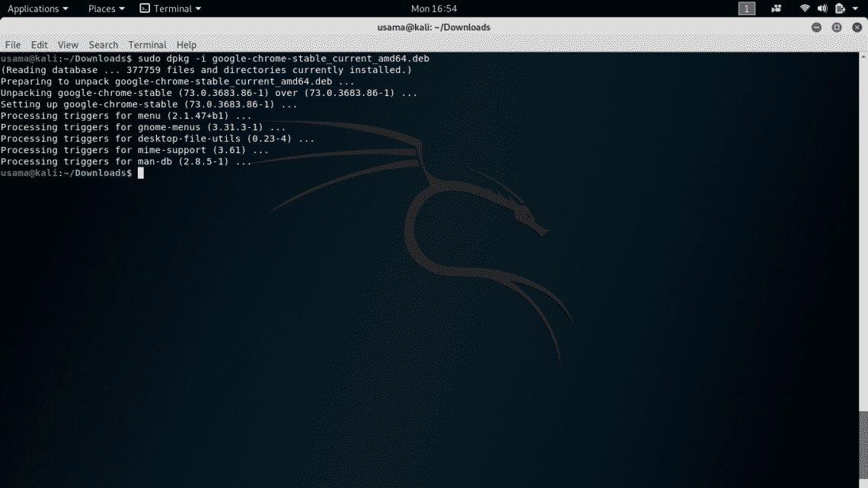The height and width of the screenshot is (488, 868).
Task: Open the Help menu
Action: point(187,45)
